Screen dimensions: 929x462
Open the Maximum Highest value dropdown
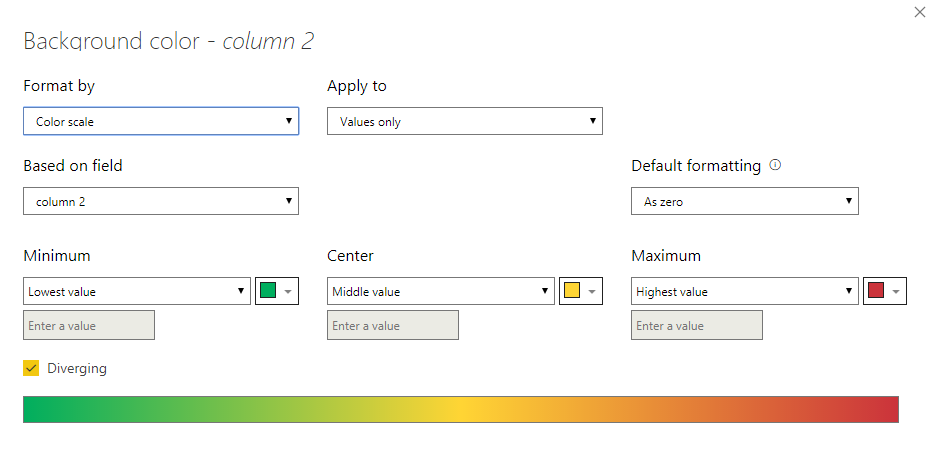coord(745,291)
